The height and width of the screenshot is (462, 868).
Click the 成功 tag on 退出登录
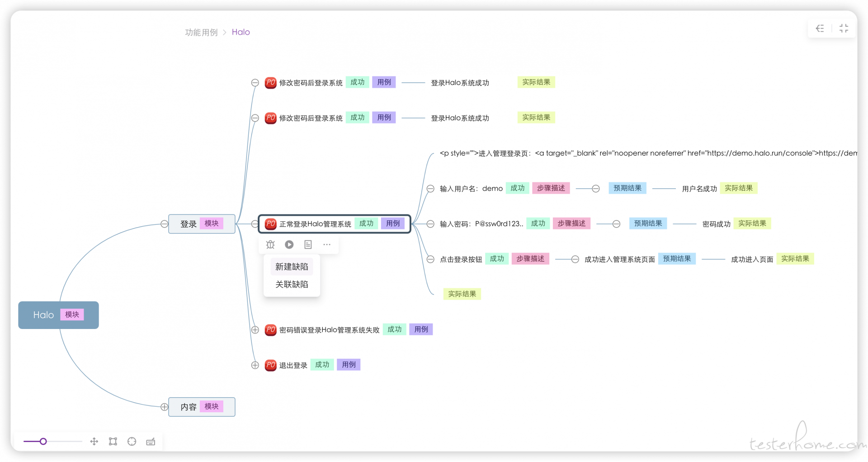(x=322, y=365)
